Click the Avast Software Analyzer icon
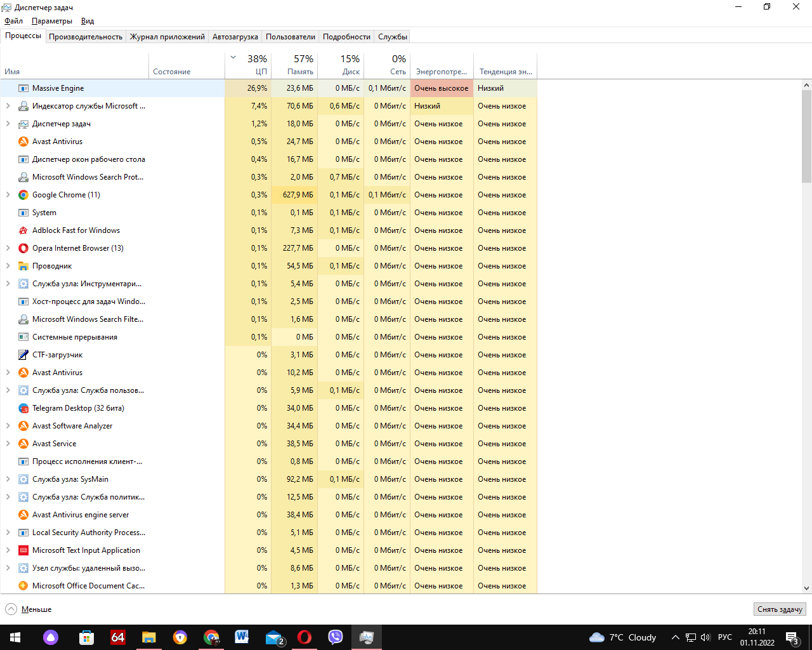The image size is (812, 650). click(23, 426)
